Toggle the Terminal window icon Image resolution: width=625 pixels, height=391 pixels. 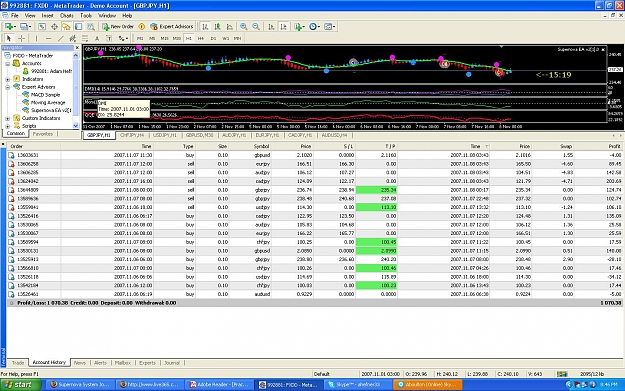click(79, 26)
